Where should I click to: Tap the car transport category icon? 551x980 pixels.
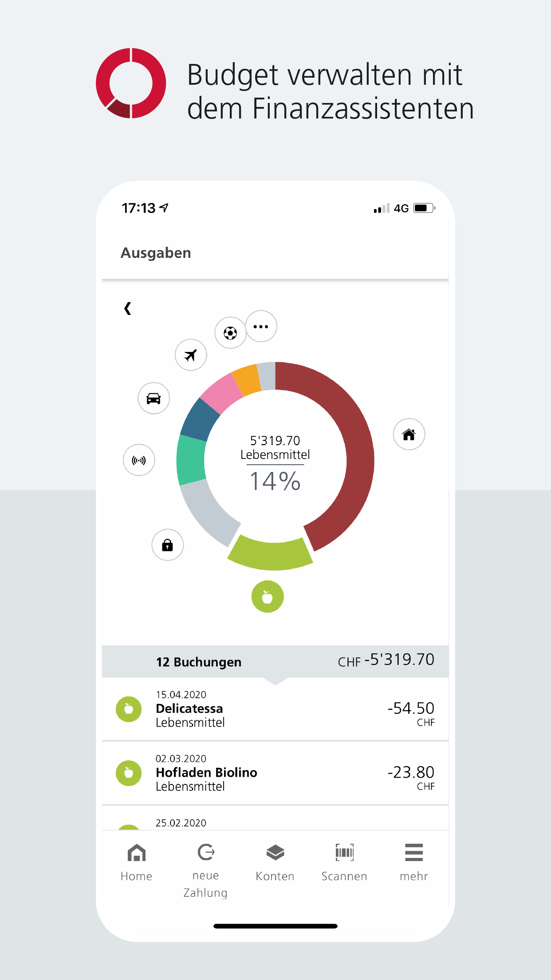[153, 398]
